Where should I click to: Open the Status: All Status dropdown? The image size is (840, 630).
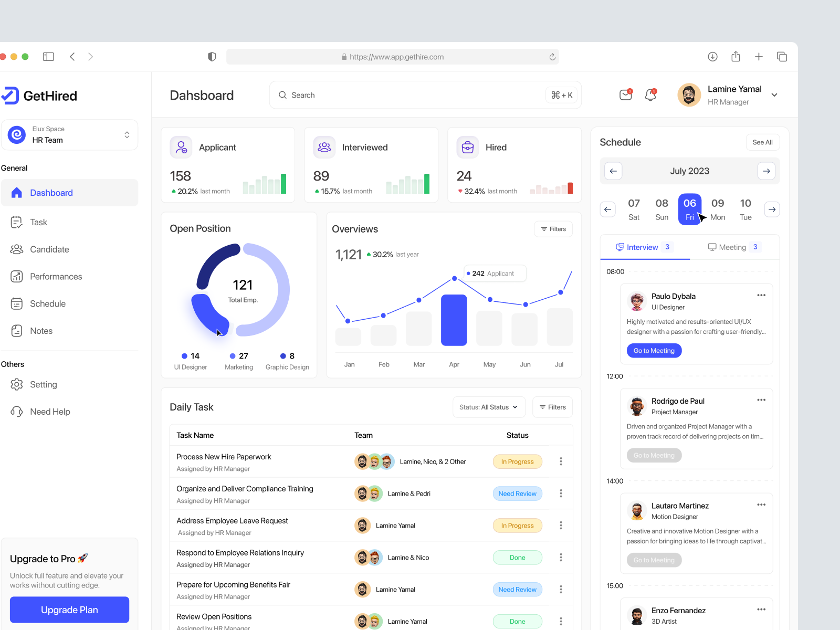(488, 407)
